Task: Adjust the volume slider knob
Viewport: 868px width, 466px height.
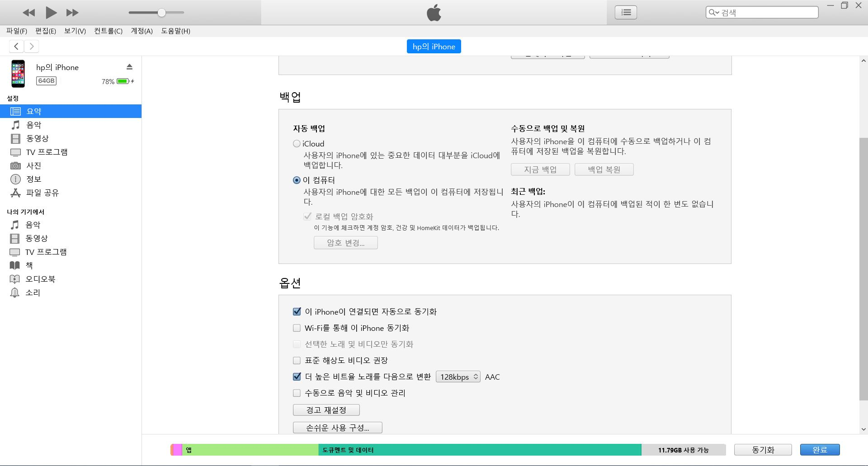Action: click(x=161, y=13)
